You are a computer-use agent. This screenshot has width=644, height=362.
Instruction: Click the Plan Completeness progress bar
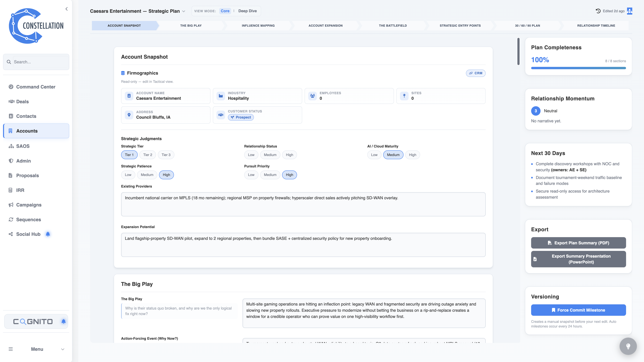[x=578, y=68]
